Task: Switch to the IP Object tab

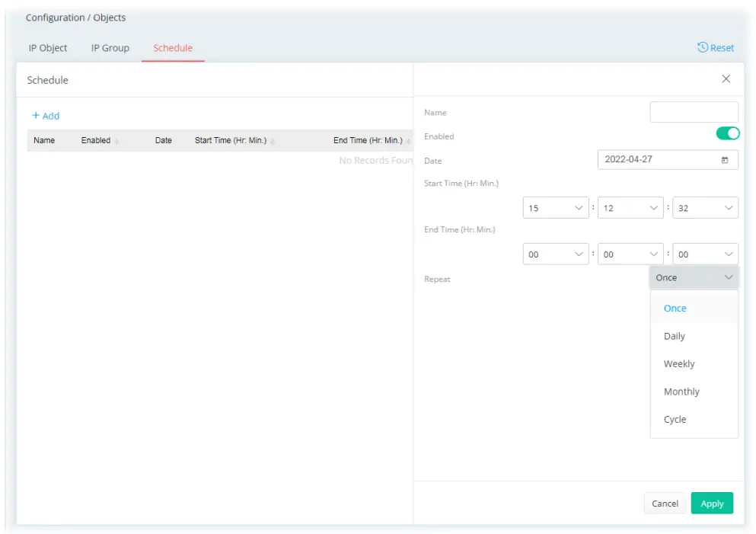Action: coord(47,47)
